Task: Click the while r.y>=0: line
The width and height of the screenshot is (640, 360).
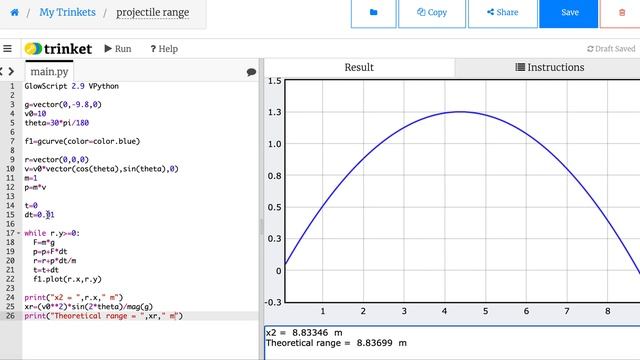Action: [52, 233]
